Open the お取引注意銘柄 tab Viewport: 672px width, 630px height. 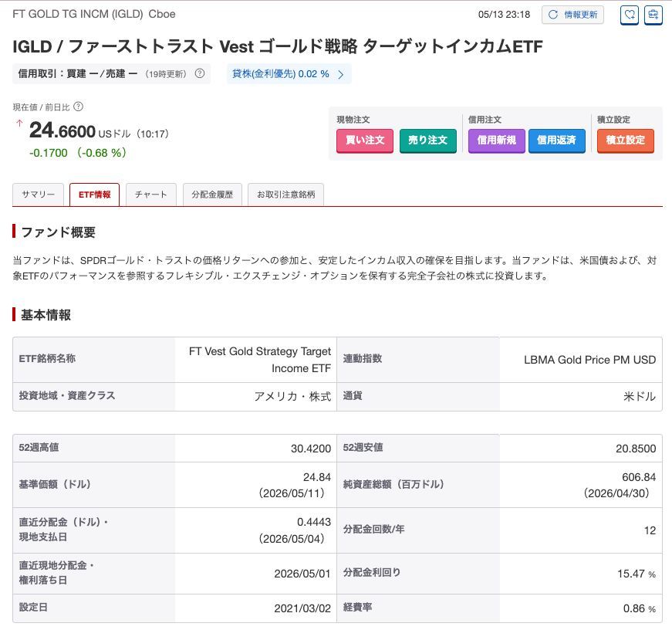(286, 195)
